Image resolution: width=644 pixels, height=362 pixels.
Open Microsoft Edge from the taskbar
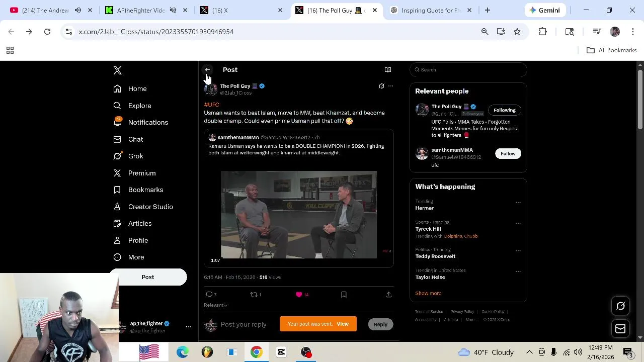click(183, 352)
